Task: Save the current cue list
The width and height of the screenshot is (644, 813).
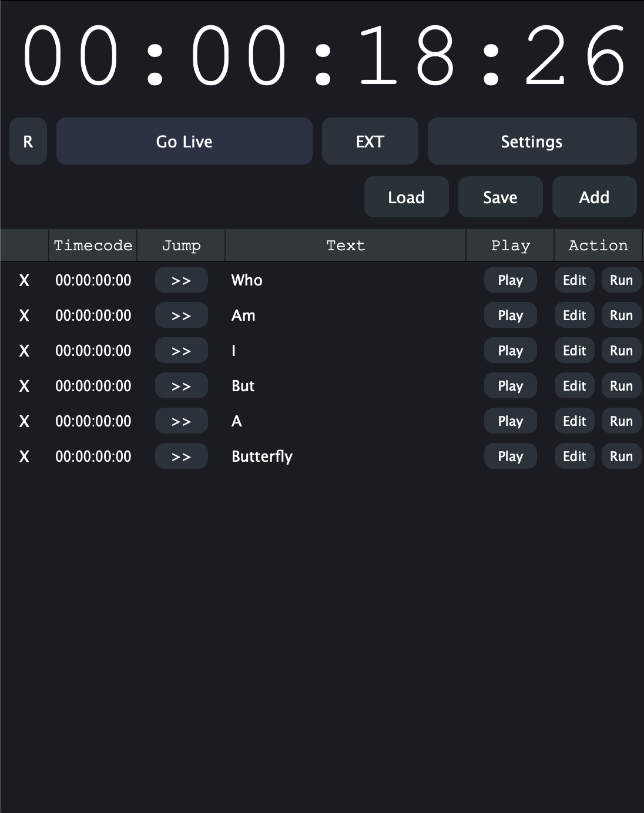Action: [x=500, y=197]
